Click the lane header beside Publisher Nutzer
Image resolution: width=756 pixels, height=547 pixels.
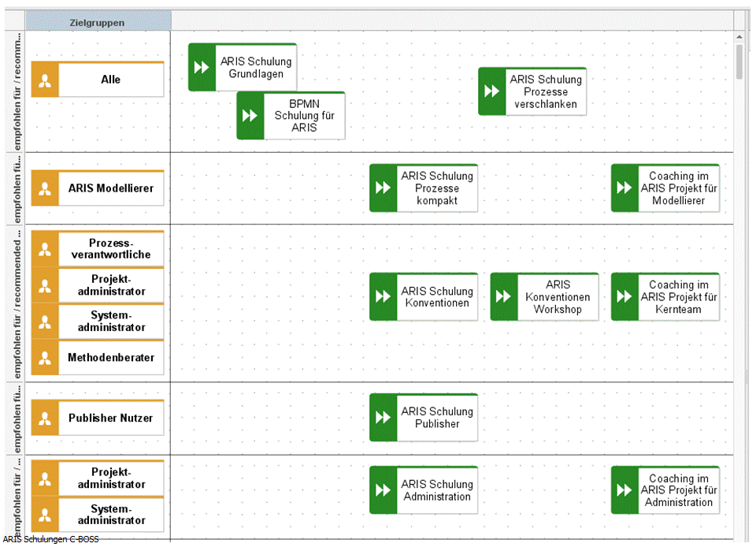coord(16,419)
